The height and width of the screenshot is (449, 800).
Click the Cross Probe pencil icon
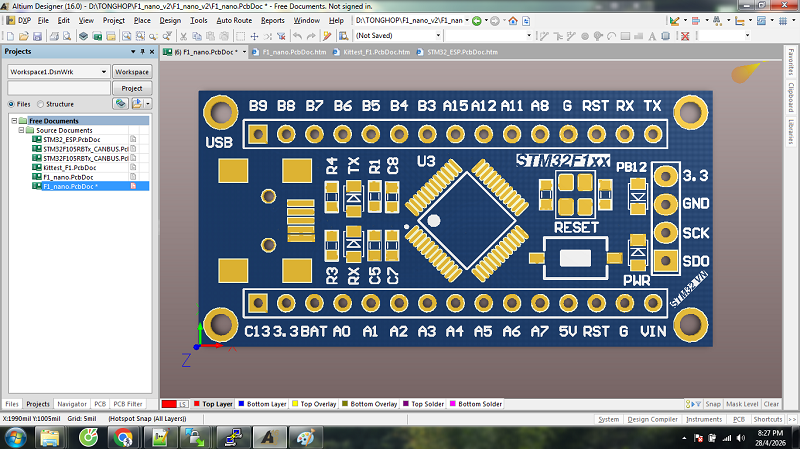pyautogui.click(x=327, y=36)
